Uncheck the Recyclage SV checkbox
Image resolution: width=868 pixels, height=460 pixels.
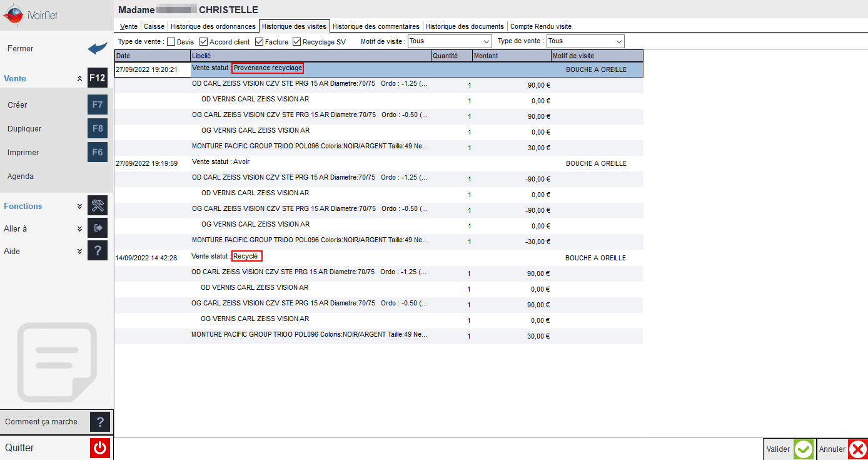coord(296,42)
